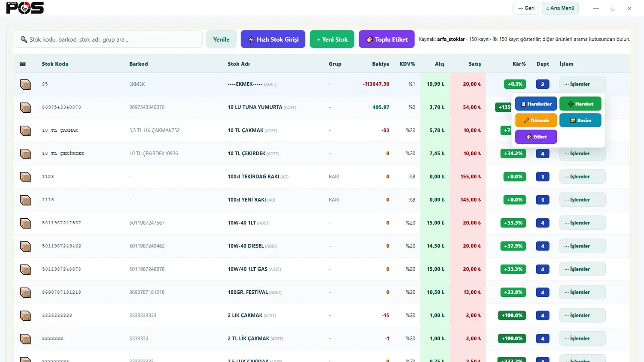
Task: Open Hızlı Stok Girişi
Action: (x=273, y=39)
